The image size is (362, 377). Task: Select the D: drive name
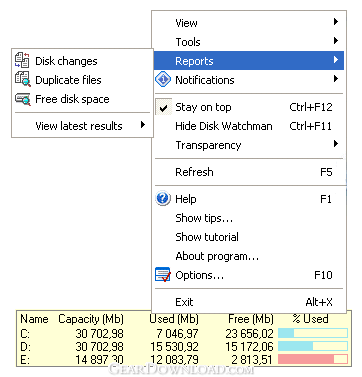point(25,346)
